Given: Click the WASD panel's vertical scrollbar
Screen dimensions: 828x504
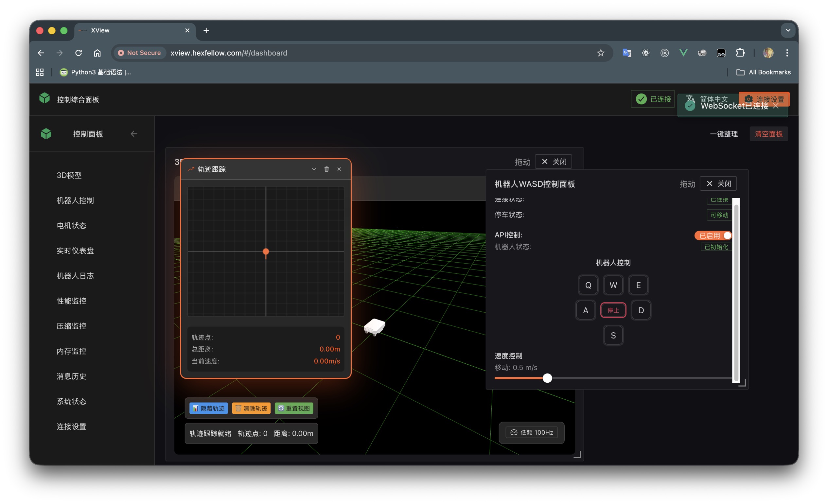Looking at the screenshot, I should click(736, 289).
